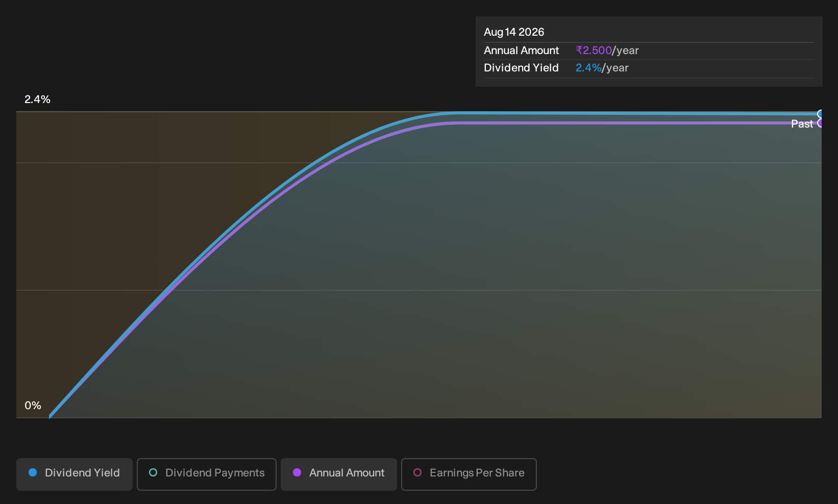Click the 'Dividend Yield' tooltip row label
Image resolution: width=838 pixels, height=504 pixels.
(521, 68)
